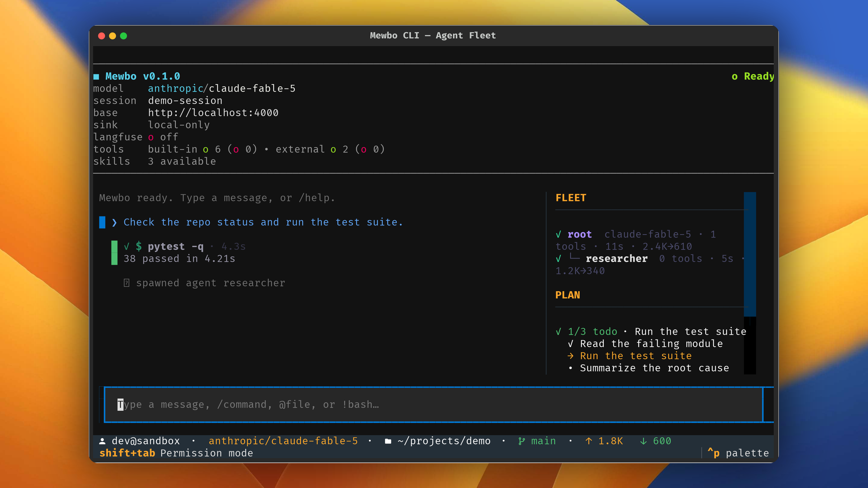Click the green window zoom button

pyautogui.click(x=124, y=36)
